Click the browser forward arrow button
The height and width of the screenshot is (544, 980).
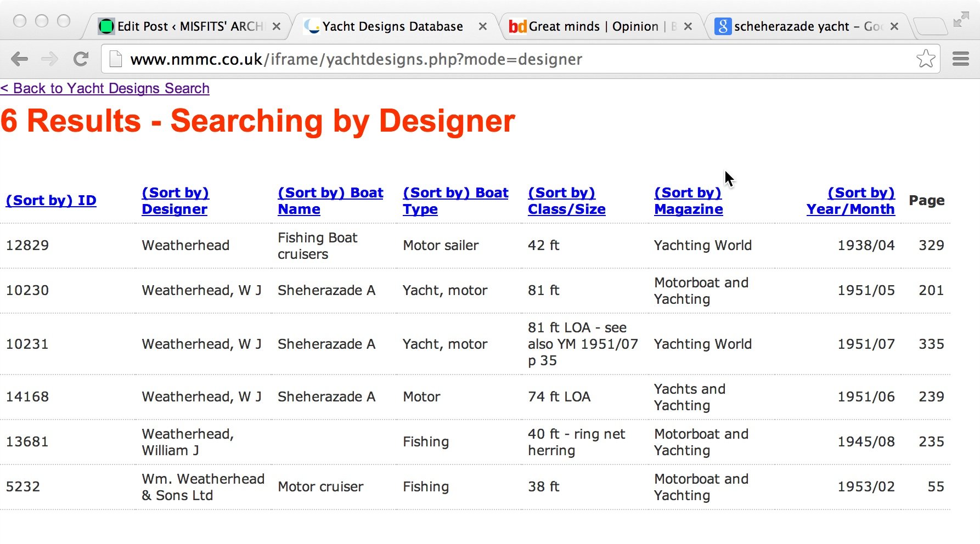50,59
